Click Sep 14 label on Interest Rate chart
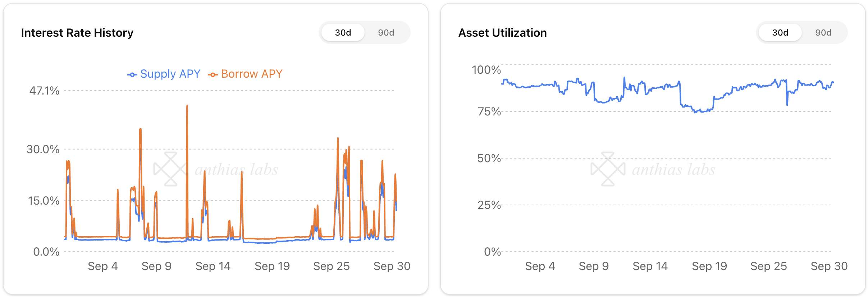The height and width of the screenshot is (297, 868). pyautogui.click(x=213, y=266)
